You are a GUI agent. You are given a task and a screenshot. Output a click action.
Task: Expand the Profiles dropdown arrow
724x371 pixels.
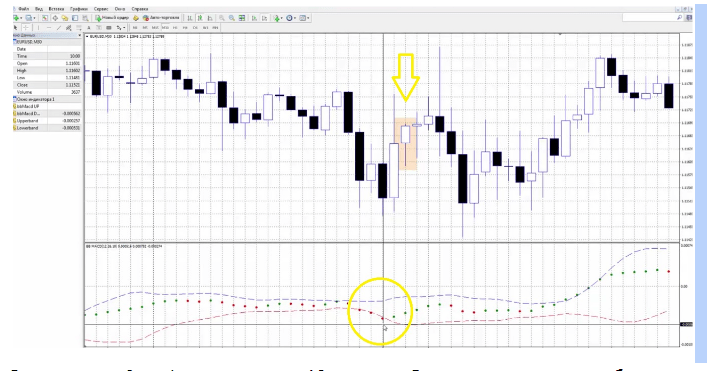pyautogui.click(x=34, y=18)
